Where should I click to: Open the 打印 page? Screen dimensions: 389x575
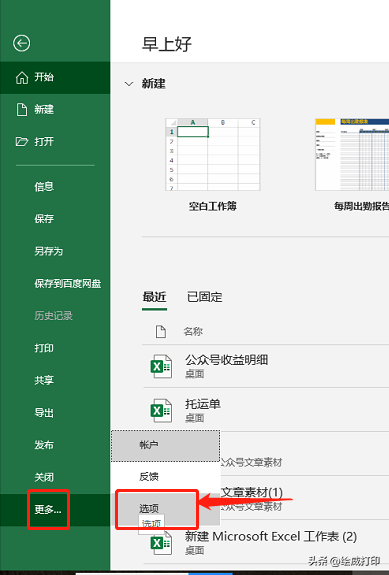[44, 348]
